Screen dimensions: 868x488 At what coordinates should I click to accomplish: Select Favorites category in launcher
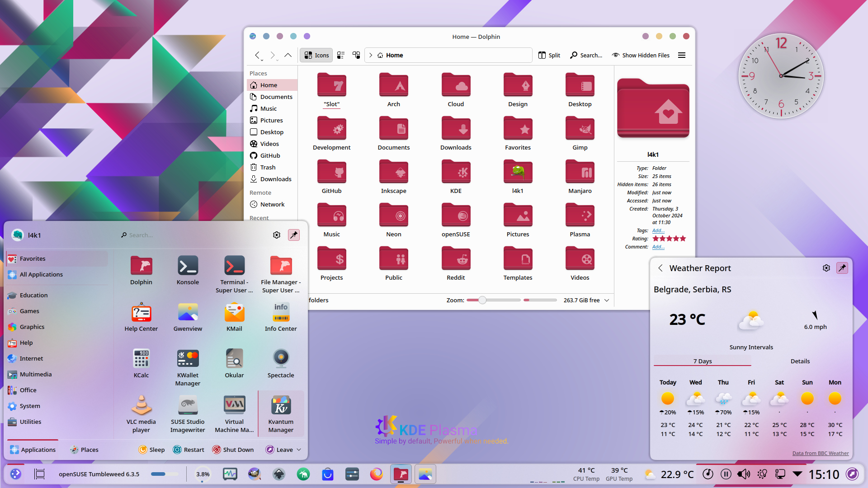[57, 258]
